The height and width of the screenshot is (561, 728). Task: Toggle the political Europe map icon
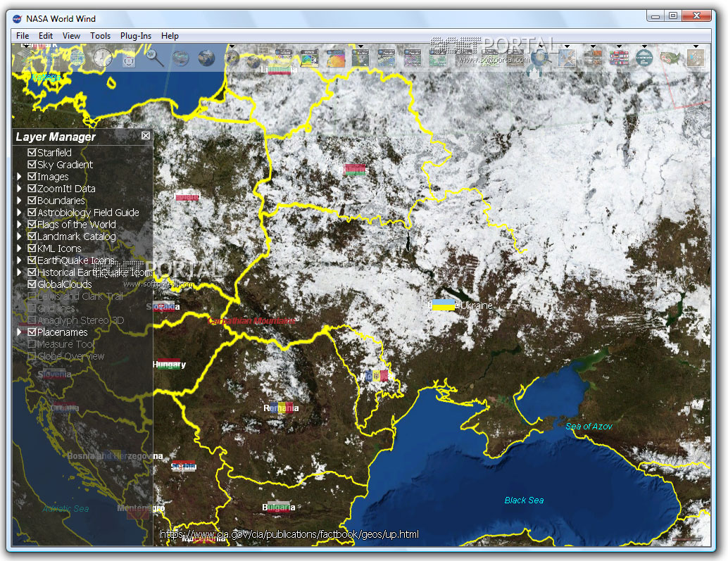[x=567, y=58]
